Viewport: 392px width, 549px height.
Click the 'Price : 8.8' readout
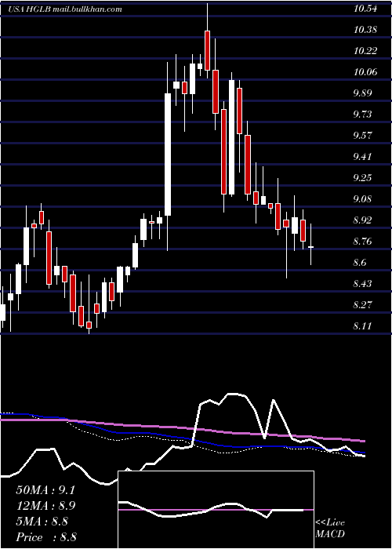coord(46,537)
